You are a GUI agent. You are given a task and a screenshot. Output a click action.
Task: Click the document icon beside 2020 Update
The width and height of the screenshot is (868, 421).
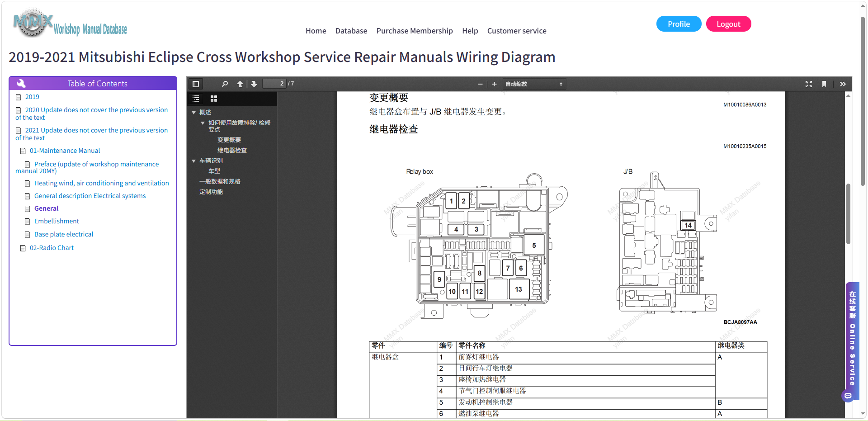tap(19, 110)
